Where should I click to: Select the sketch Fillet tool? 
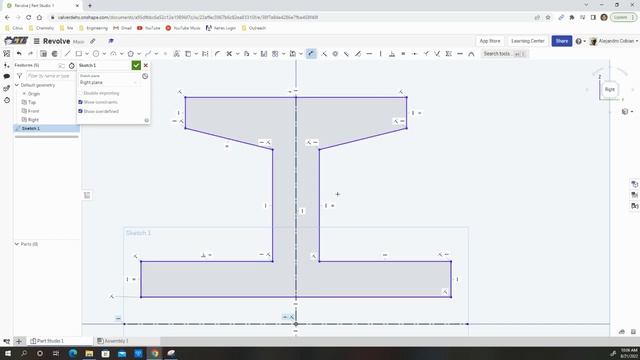(218, 53)
